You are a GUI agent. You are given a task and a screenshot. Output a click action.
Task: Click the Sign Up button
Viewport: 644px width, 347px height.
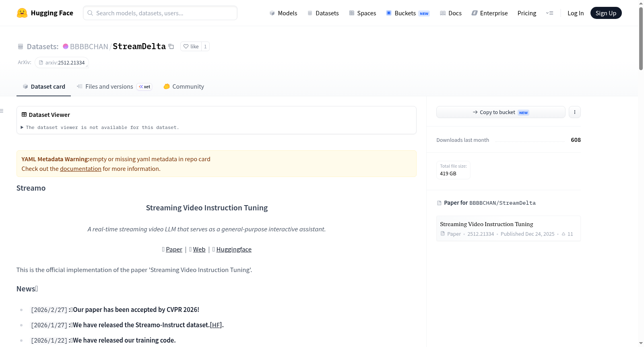pyautogui.click(x=606, y=13)
